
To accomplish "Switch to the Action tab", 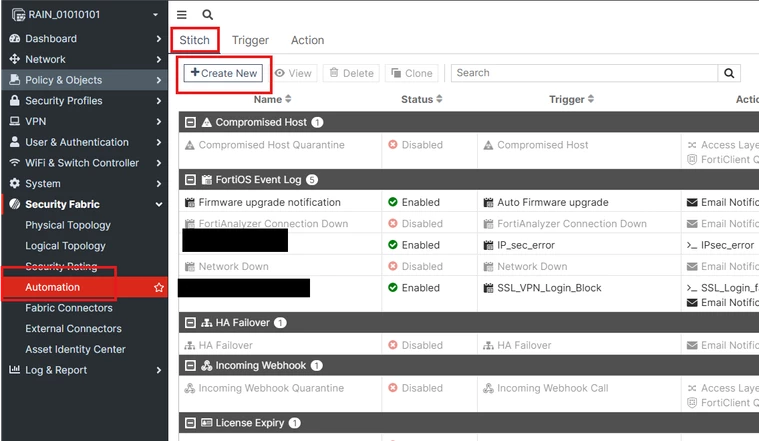I will 307,40.
